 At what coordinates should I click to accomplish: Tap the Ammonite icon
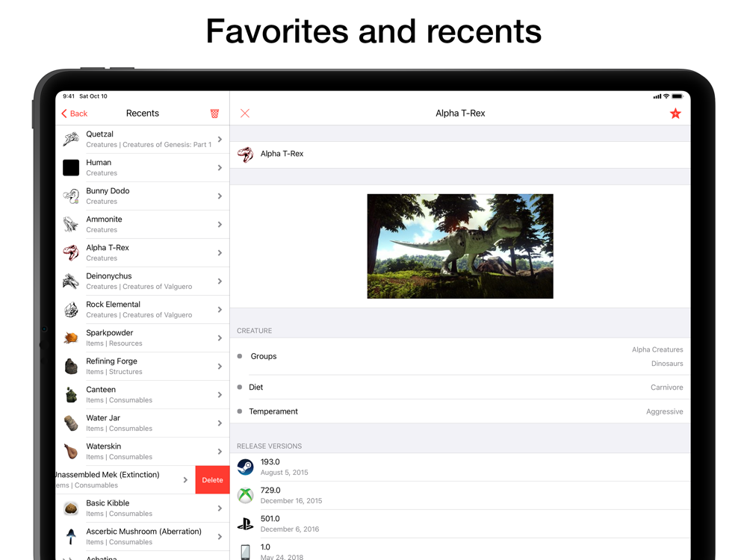pyautogui.click(x=71, y=224)
